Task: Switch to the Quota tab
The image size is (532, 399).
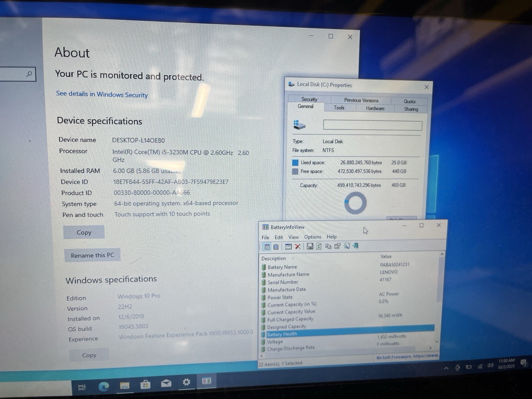Action: pos(409,101)
